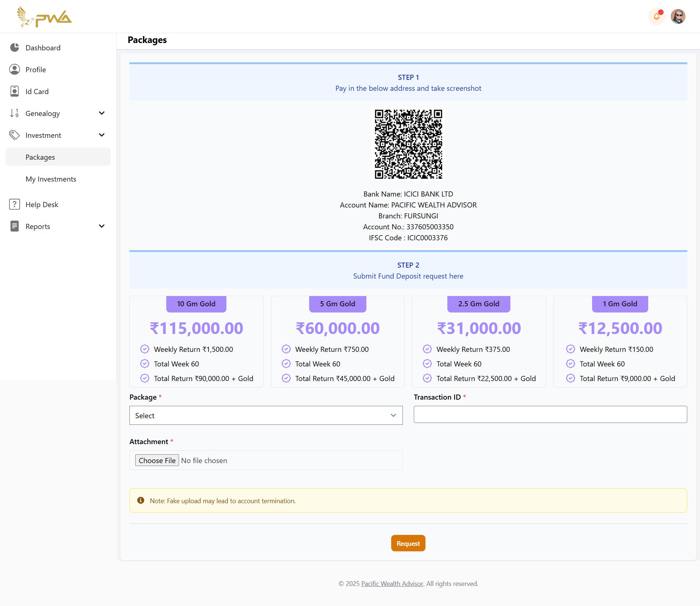Image resolution: width=700 pixels, height=606 pixels.
Task: Expand the Reports menu chevron
Action: 102,226
